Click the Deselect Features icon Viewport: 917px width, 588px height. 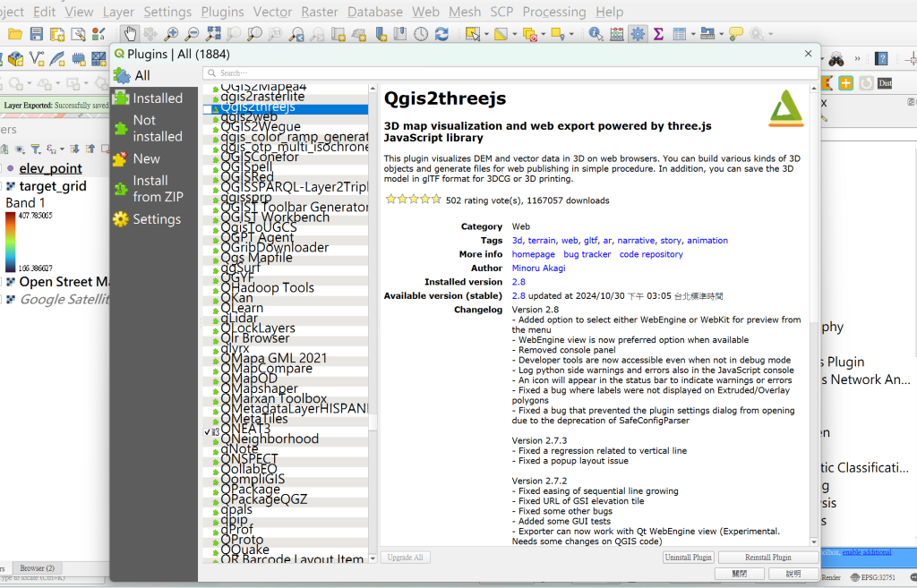point(529,34)
